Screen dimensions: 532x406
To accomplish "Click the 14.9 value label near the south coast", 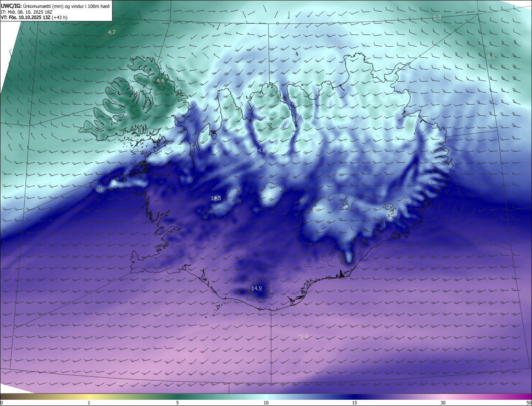I will click(256, 288).
